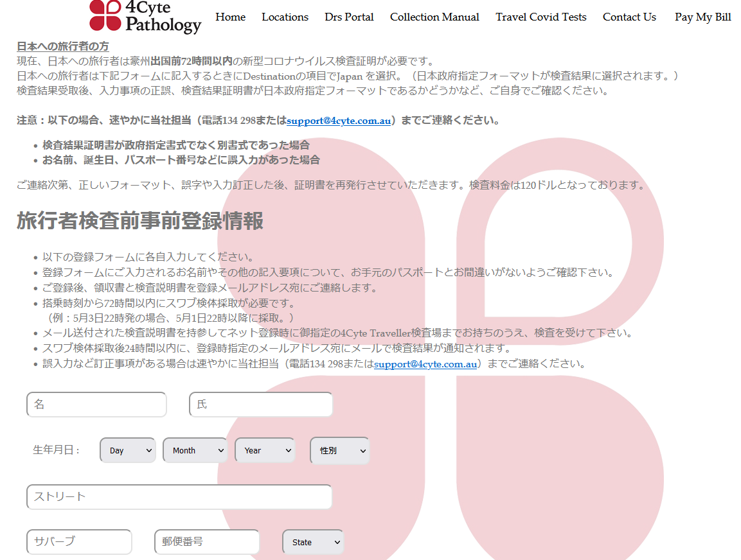This screenshot has height=560, width=741.
Task: Click the 氏 last name field
Action: click(x=261, y=404)
